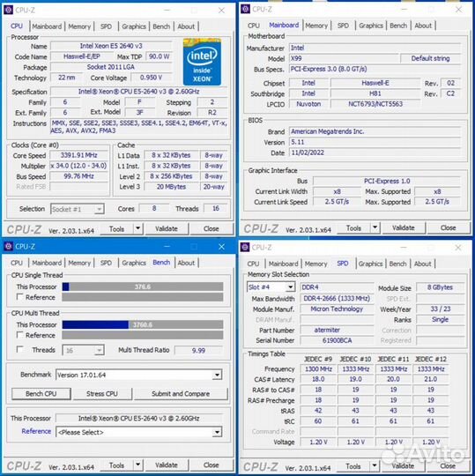Click Close button in the Bench window
Screen dimensions: 475x476
pyautogui.click(x=211, y=465)
